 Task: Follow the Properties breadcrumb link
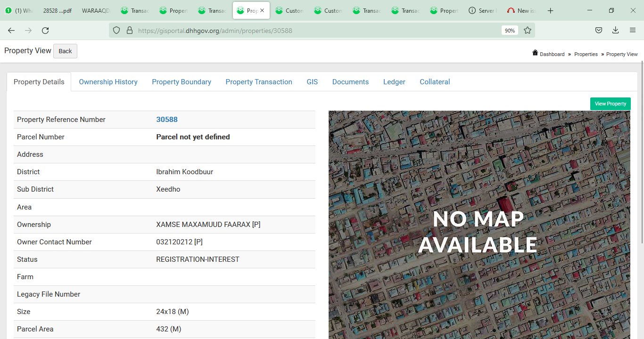pyautogui.click(x=586, y=54)
